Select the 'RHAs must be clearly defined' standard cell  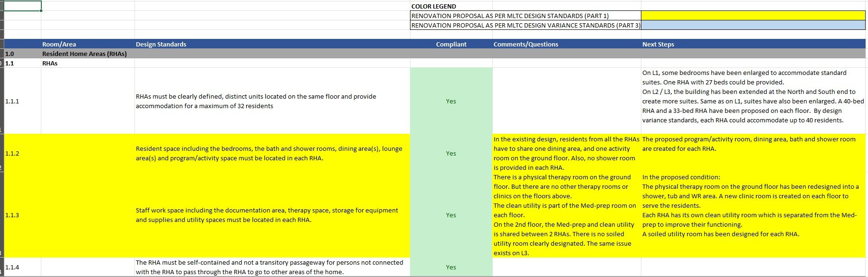pyautogui.click(x=272, y=101)
